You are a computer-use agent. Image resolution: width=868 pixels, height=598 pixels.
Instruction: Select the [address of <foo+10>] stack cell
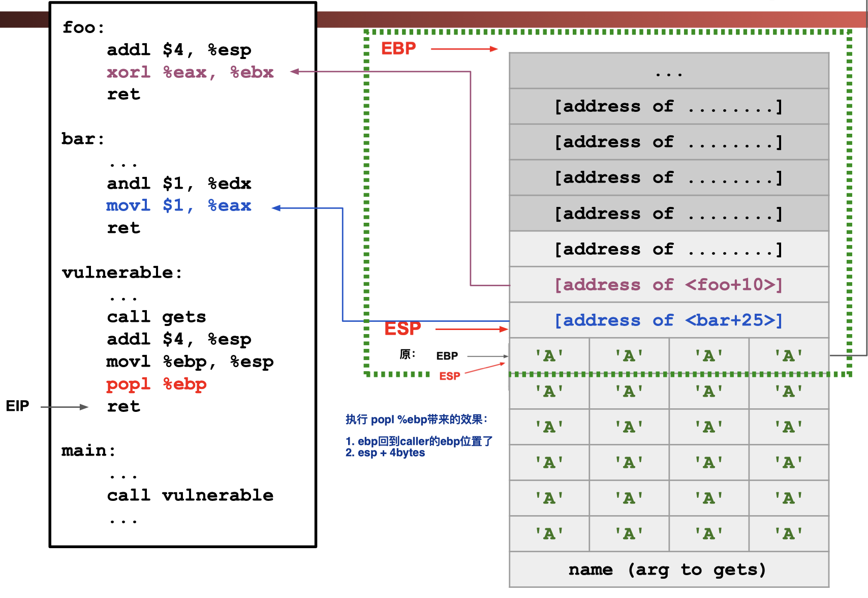coord(668,285)
